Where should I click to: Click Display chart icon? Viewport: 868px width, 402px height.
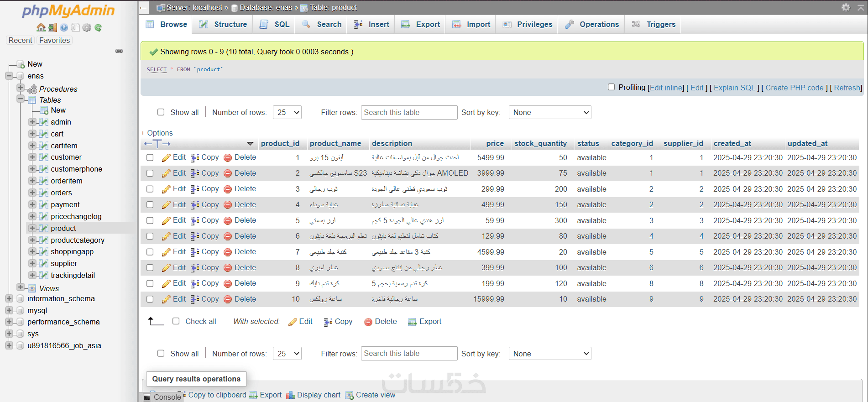click(x=291, y=395)
